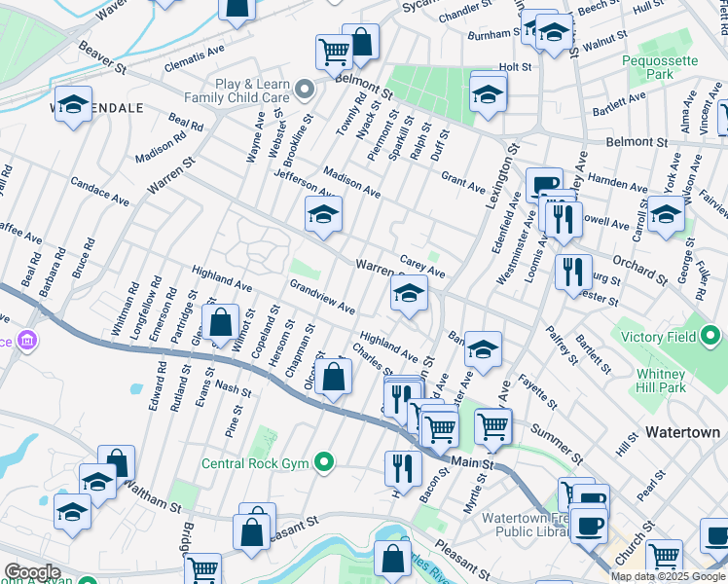Image resolution: width=728 pixels, height=584 pixels.
Task: Select the Central Rock Gym map pin
Action: click(325, 462)
